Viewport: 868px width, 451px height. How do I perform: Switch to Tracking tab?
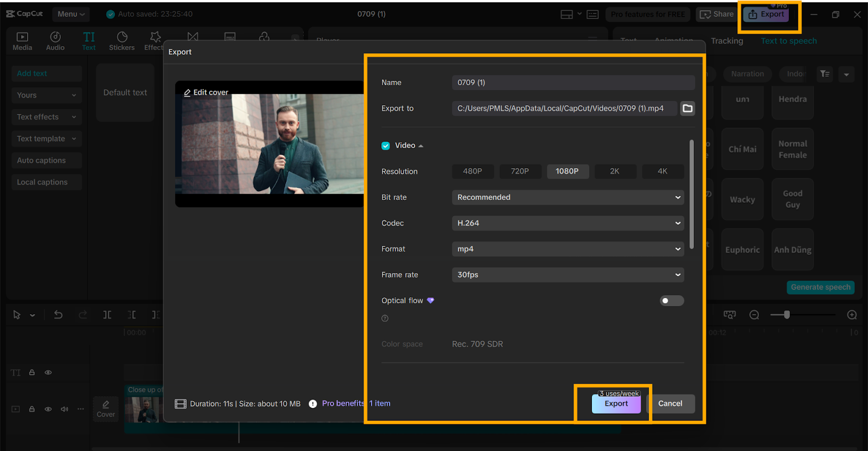[727, 41]
